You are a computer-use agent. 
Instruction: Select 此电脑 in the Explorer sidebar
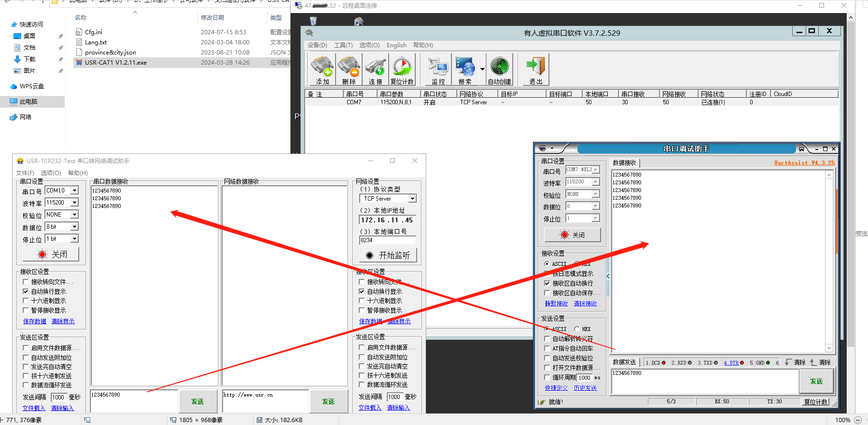tap(28, 102)
